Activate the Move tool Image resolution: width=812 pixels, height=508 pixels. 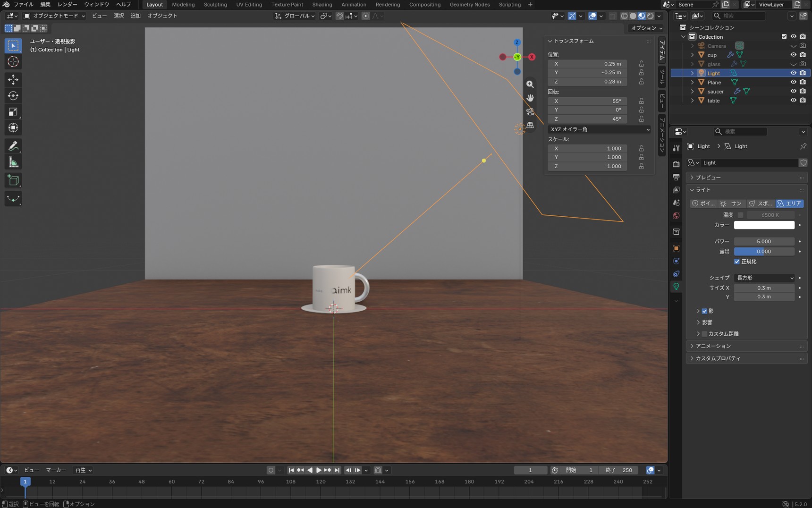point(13,79)
